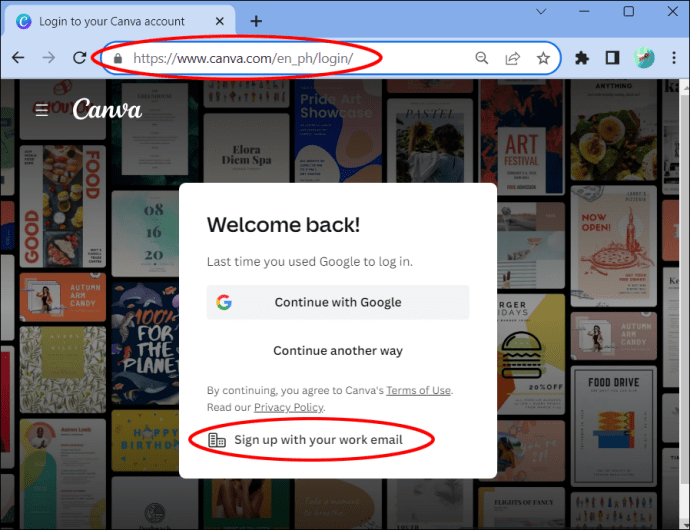The image size is (690, 530).
Task: Minimize the browser window
Action: (x=584, y=11)
